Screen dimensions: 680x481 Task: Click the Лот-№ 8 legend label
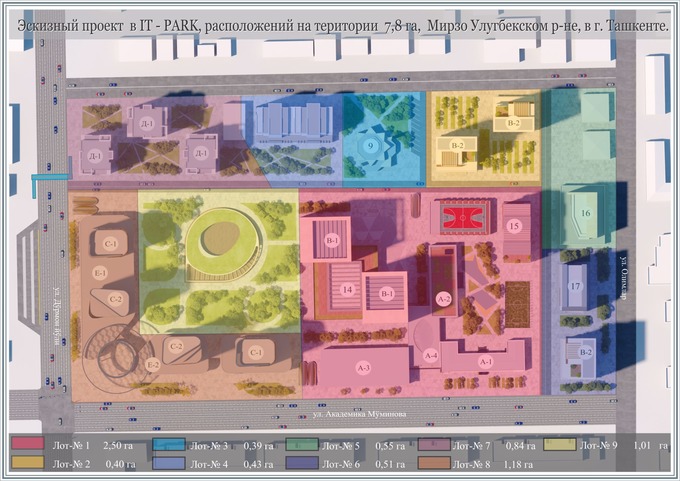click(x=476, y=463)
